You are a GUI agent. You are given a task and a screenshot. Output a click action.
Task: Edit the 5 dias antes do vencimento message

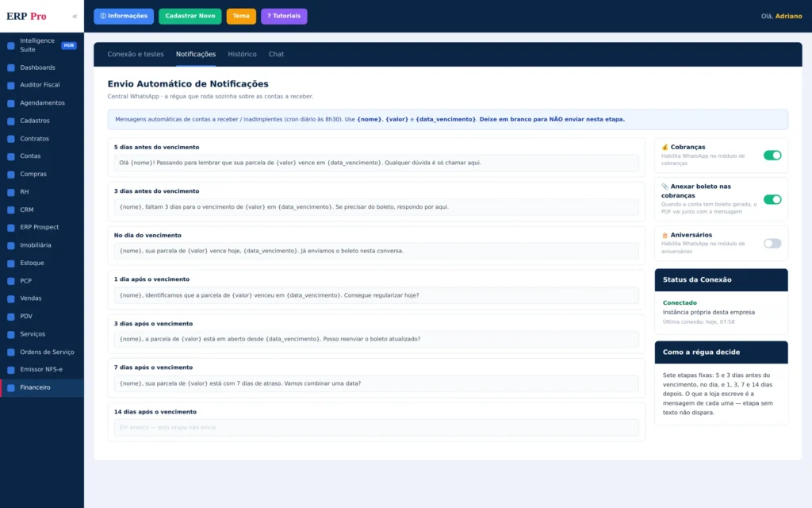[376, 163]
